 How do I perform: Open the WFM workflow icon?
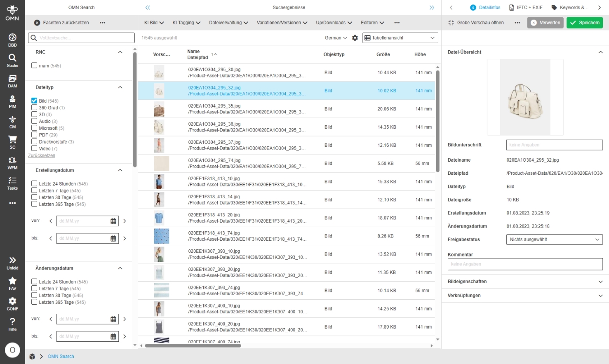click(12, 162)
